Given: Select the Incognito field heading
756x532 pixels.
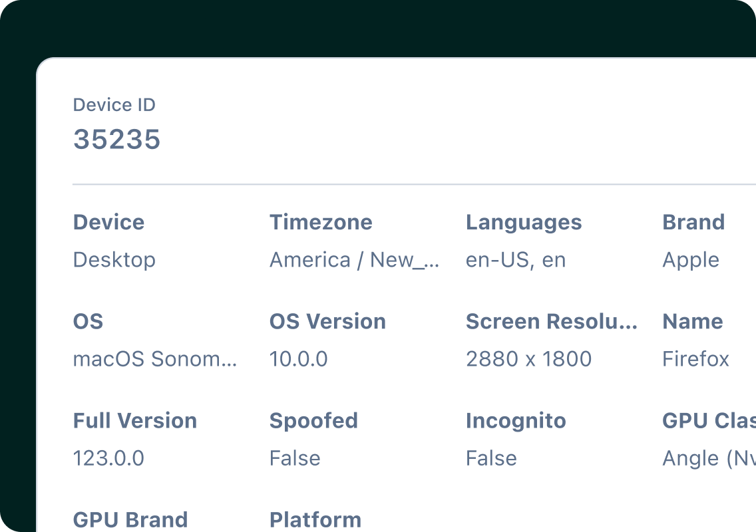Looking at the screenshot, I should tap(516, 420).
